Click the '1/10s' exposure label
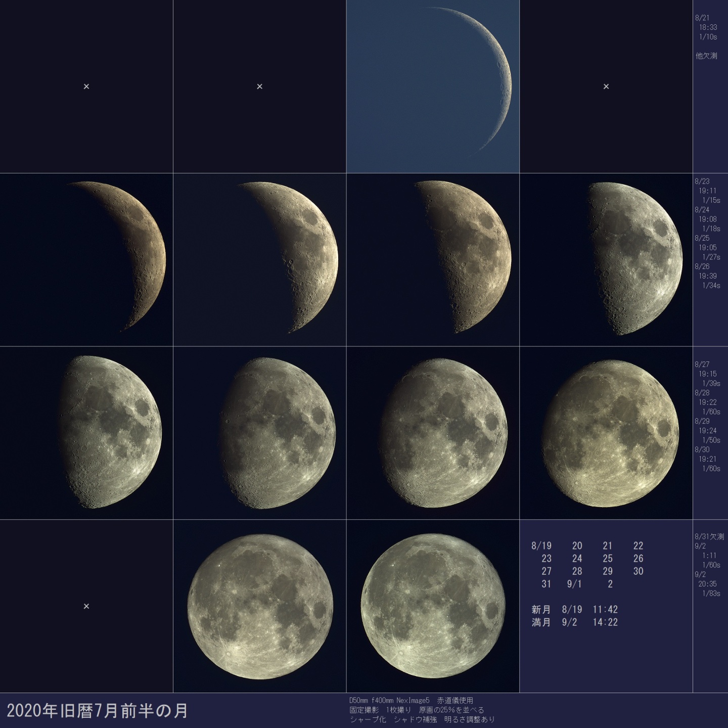This screenshot has height=728, width=728. pos(708,37)
